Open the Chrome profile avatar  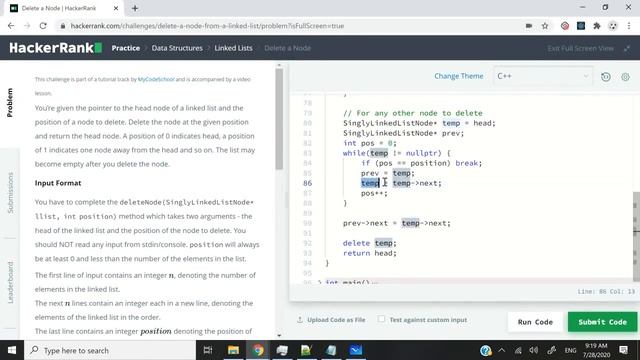(613, 26)
